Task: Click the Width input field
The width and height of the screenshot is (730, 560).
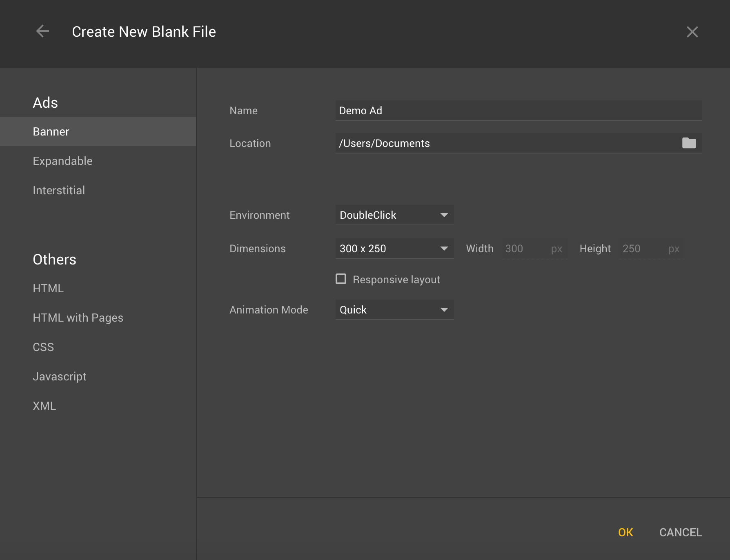Action: point(526,249)
